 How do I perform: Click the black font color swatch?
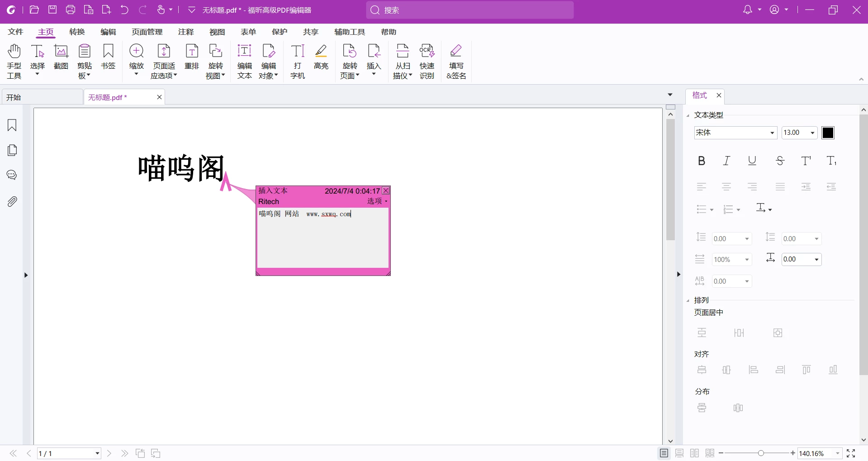[x=828, y=133]
